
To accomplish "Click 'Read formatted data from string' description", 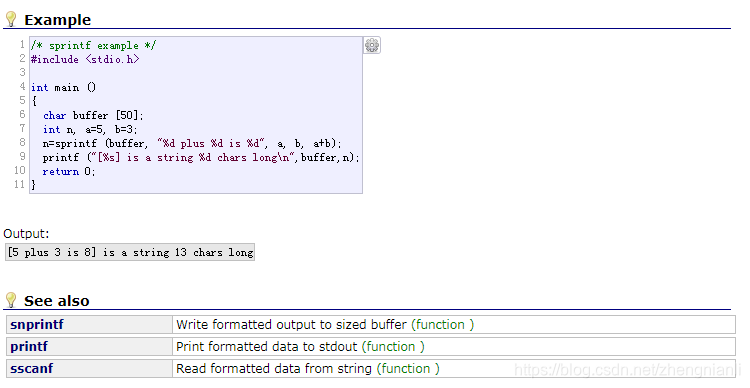I will coord(274,368).
